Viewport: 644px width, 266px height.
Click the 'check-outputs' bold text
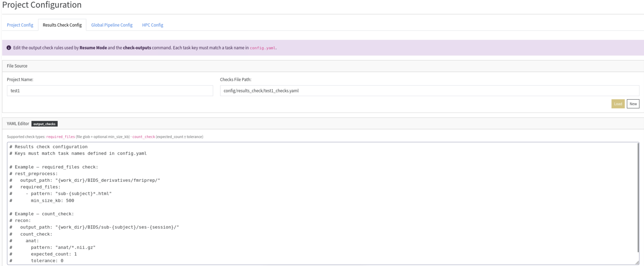(137, 48)
